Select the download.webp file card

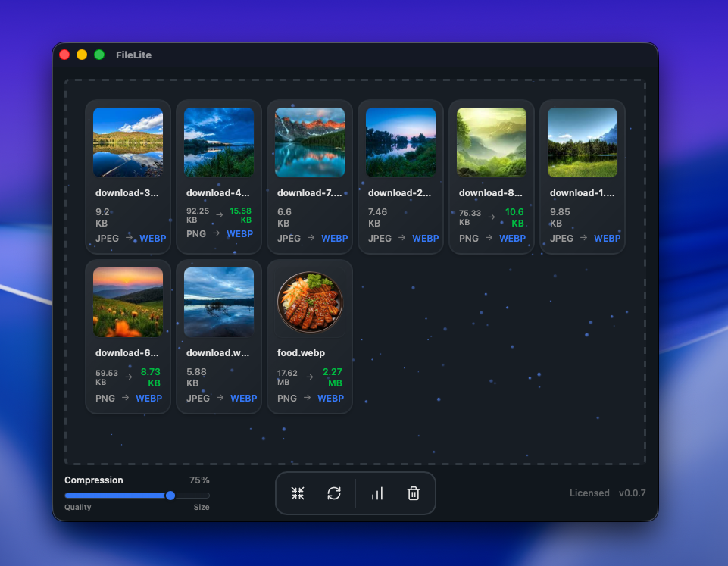[218, 337]
